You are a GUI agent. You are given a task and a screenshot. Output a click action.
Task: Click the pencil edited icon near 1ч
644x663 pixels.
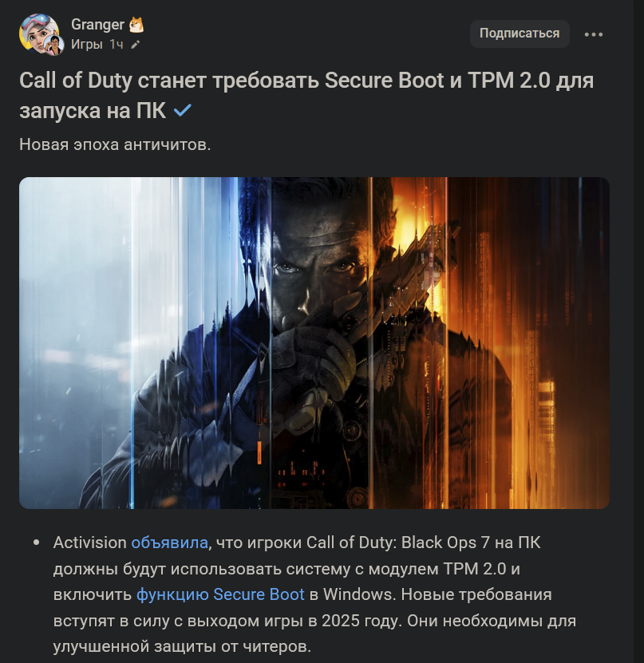coord(135,45)
